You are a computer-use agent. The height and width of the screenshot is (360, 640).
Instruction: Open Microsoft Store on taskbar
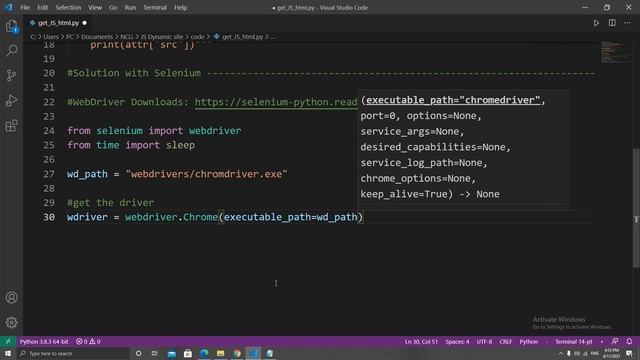click(188, 353)
